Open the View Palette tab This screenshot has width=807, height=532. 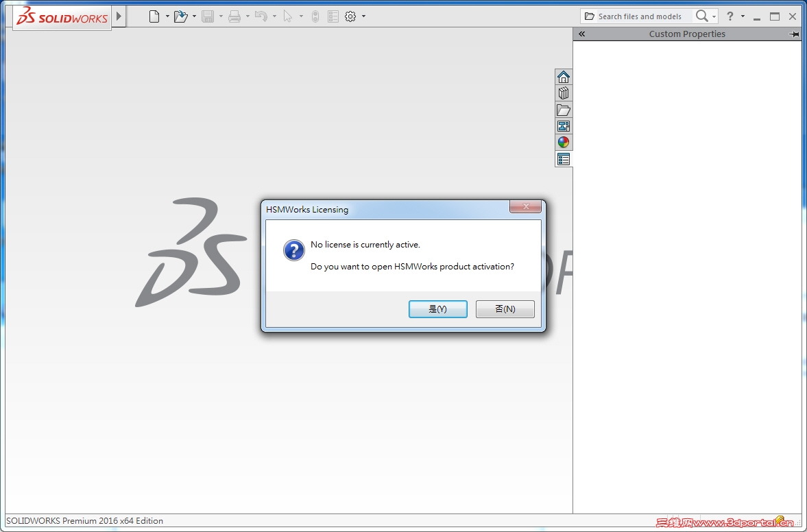[x=564, y=126]
